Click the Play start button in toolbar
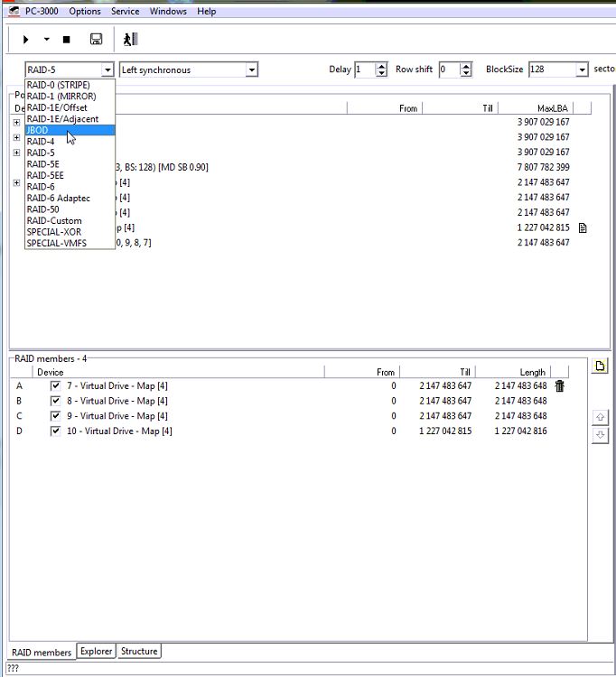This screenshot has width=616, height=677. [x=25, y=40]
